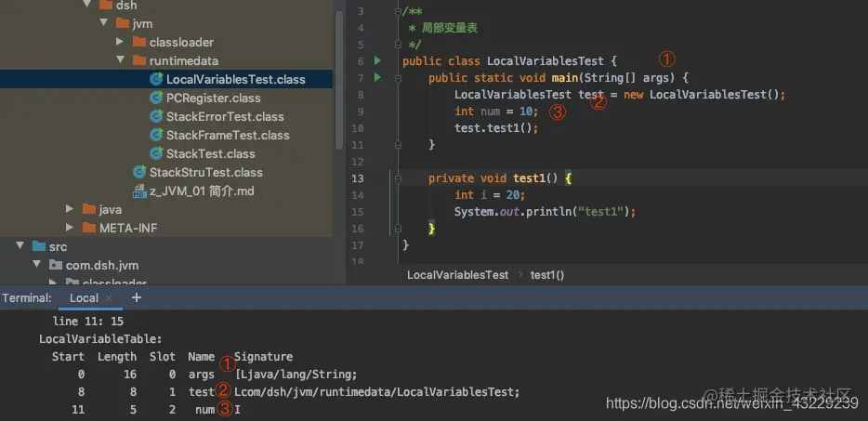Select StackStruTest.class in the tree
Image resolution: width=868 pixels, height=421 pixels.
(x=206, y=172)
